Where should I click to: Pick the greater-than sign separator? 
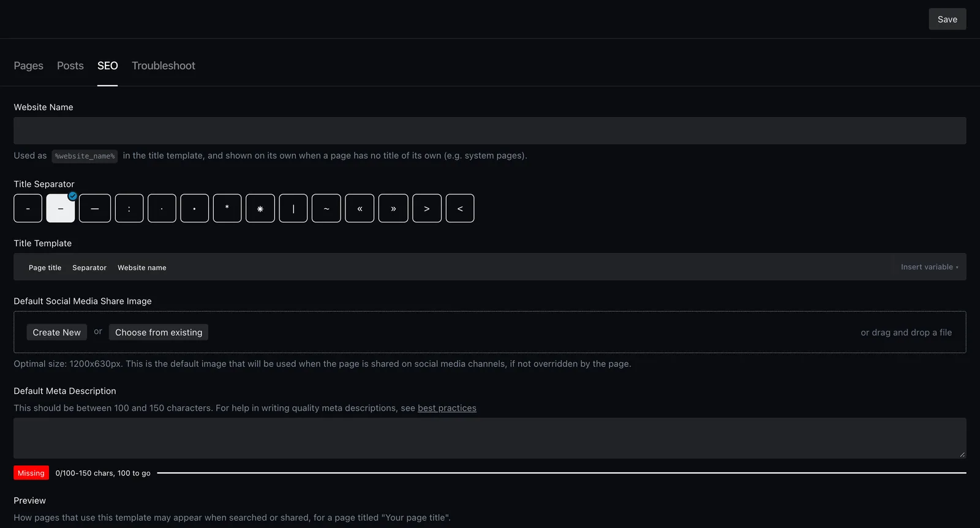tap(427, 208)
